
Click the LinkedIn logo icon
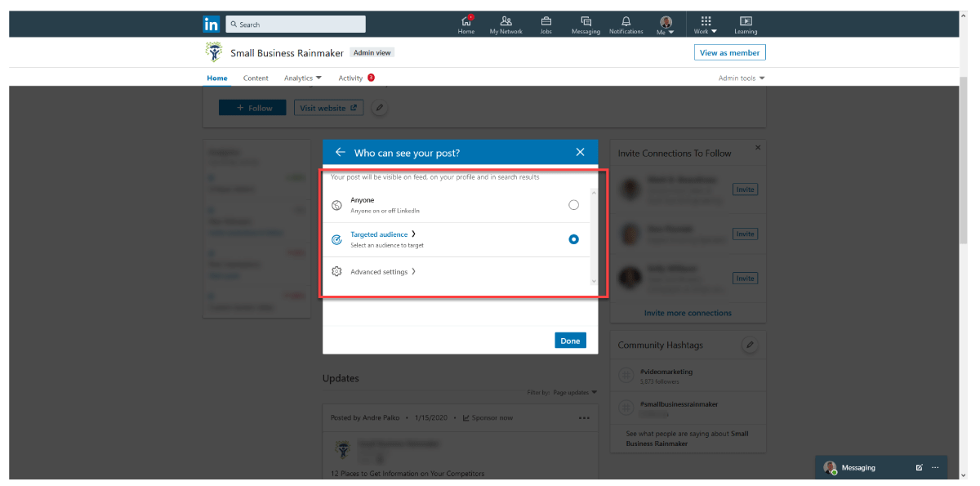pos(211,25)
